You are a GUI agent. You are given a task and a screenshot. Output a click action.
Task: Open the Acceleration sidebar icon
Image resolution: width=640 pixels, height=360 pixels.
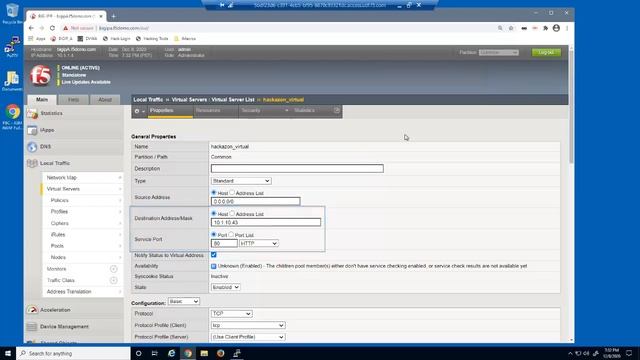(32, 310)
